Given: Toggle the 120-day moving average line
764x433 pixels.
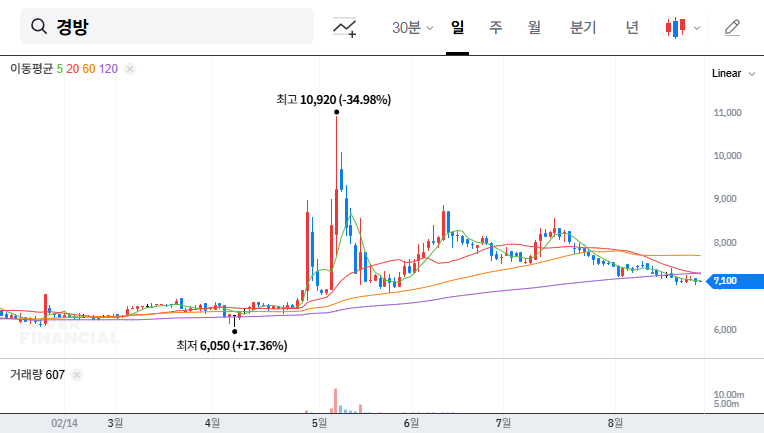Looking at the screenshot, I should (109, 69).
